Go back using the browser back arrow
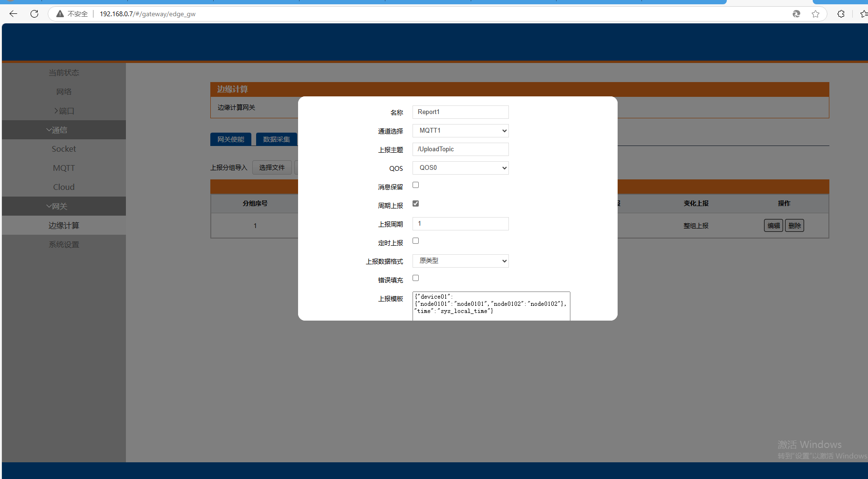The height and width of the screenshot is (479, 868). (x=13, y=14)
